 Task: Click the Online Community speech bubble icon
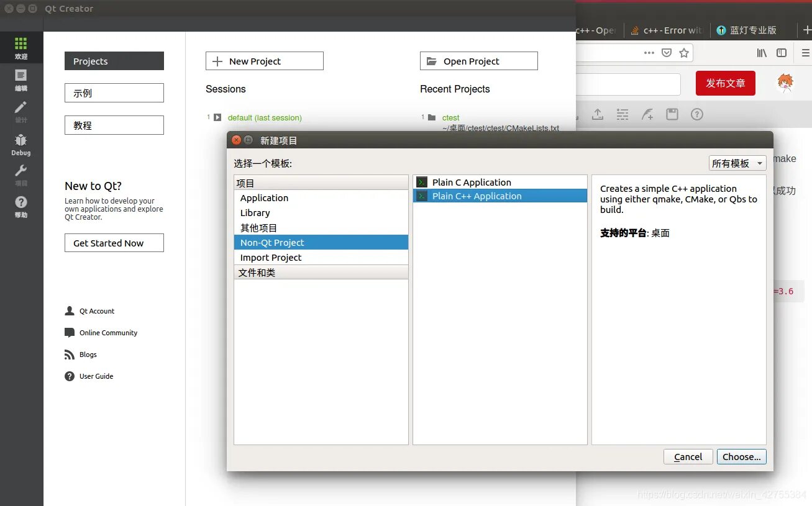[x=70, y=333]
